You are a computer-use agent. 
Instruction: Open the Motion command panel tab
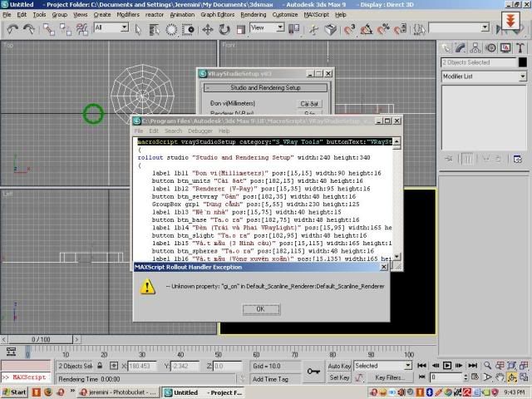[x=490, y=48]
